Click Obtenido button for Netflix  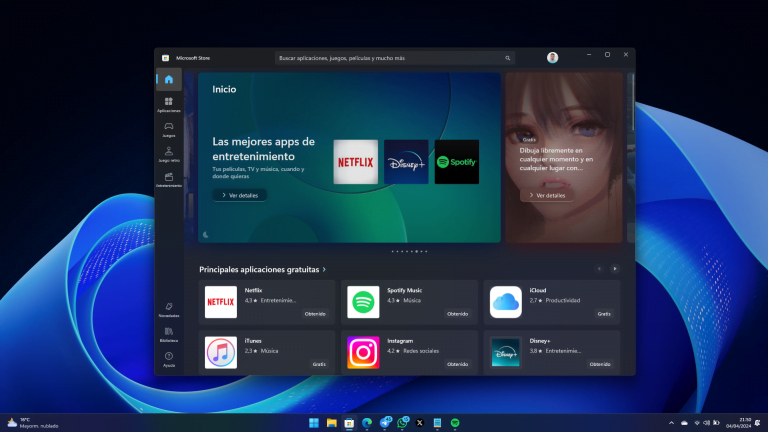[x=315, y=314]
